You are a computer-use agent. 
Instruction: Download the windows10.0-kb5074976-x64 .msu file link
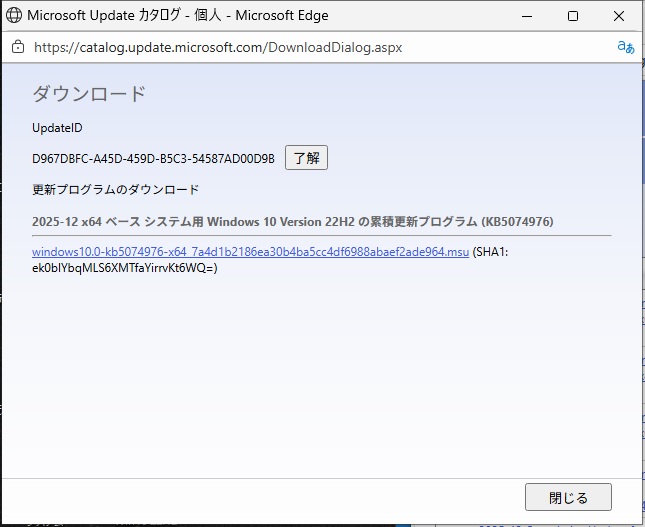pos(251,251)
